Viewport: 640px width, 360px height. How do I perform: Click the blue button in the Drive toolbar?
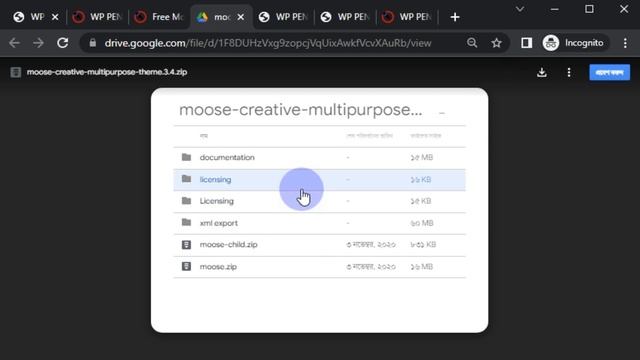click(609, 73)
